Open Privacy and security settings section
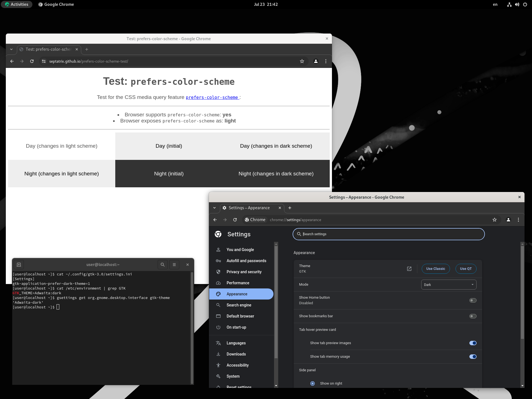 tap(244, 272)
